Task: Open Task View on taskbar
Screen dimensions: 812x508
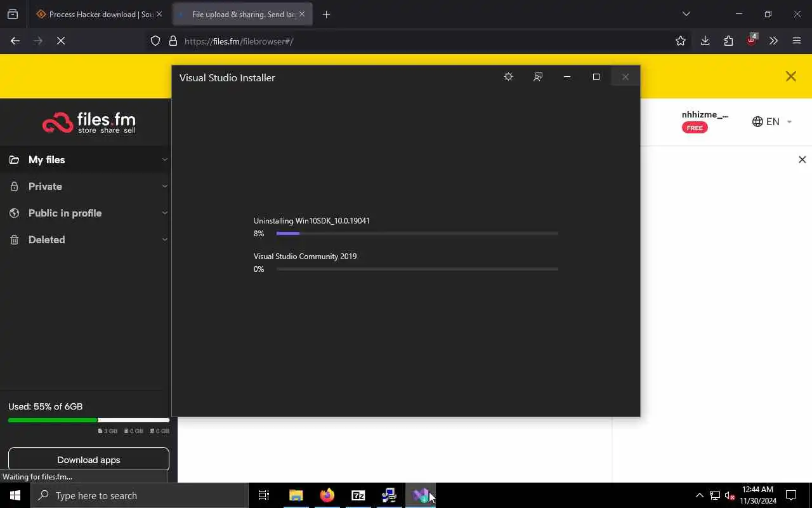Action: click(264, 495)
